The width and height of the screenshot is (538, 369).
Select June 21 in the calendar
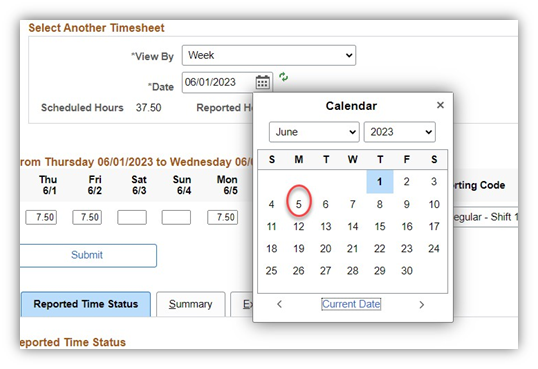pos(352,249)
